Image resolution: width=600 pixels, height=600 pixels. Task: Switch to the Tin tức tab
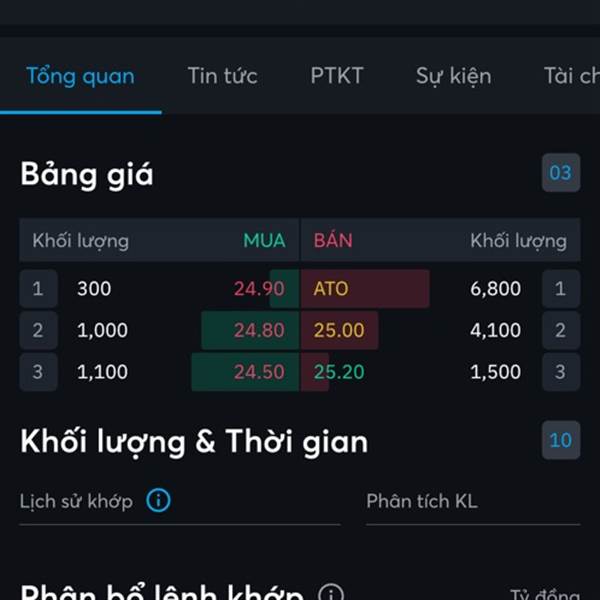point(223,76)
